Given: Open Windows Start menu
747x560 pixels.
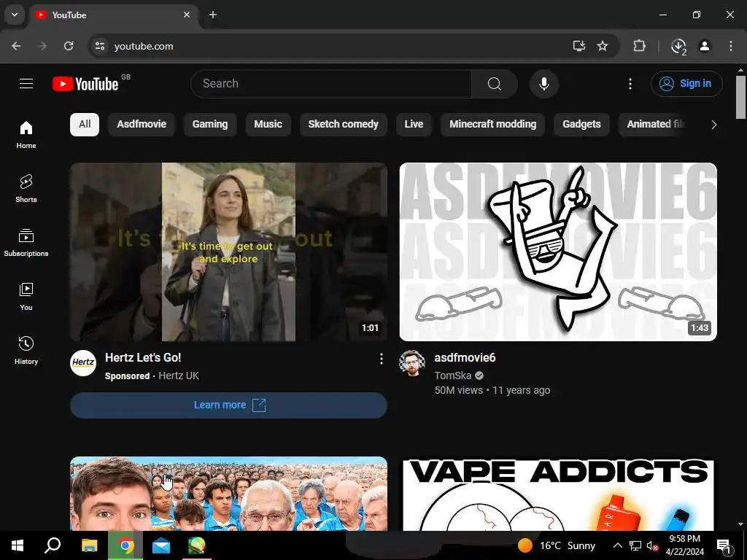Looking at the screenshot, I should tap(18, 545).
